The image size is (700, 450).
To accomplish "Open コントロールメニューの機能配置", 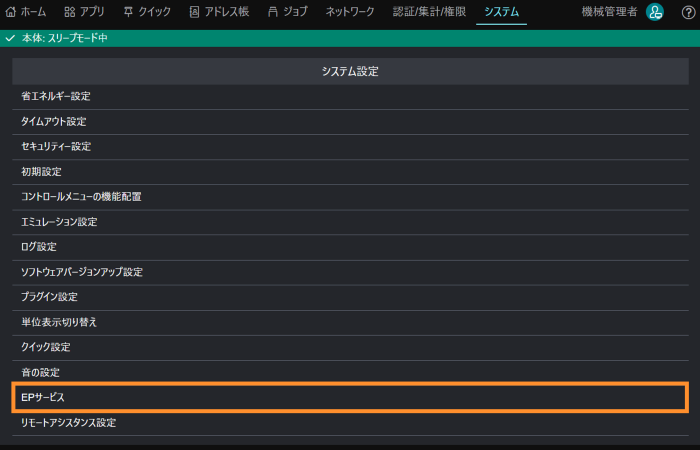I will 81,196.
